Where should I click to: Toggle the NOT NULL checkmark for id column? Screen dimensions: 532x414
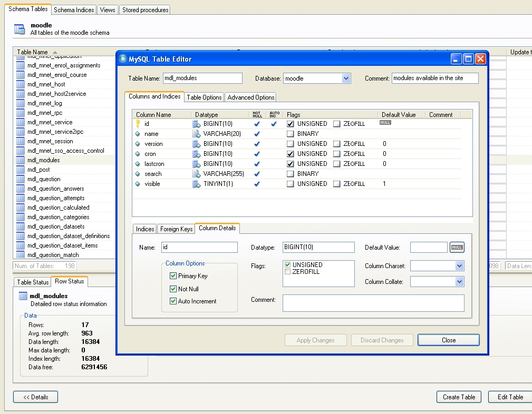[257, 124]
